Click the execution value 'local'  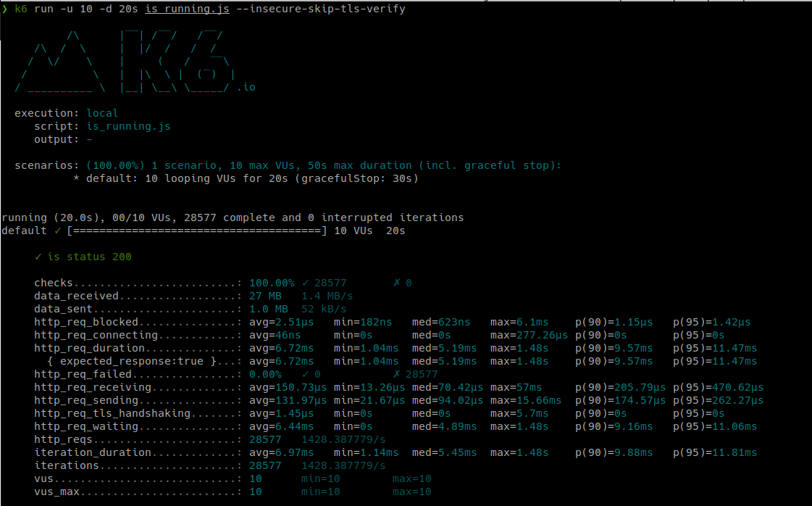point(102,113)
